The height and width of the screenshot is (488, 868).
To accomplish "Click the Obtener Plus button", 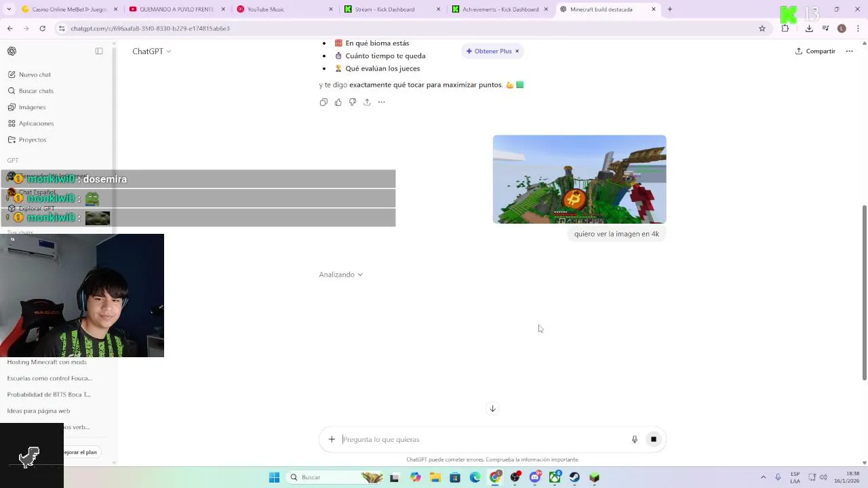I will click(x=489, y=51).
